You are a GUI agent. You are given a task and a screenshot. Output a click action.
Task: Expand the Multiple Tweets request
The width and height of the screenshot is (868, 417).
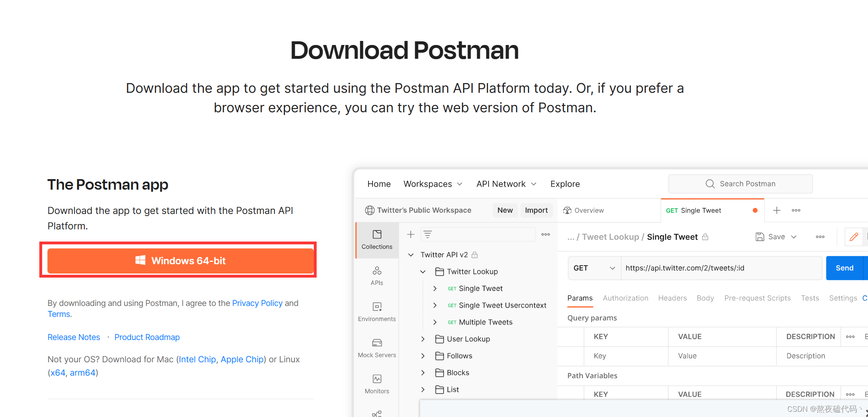click(435, 322)
